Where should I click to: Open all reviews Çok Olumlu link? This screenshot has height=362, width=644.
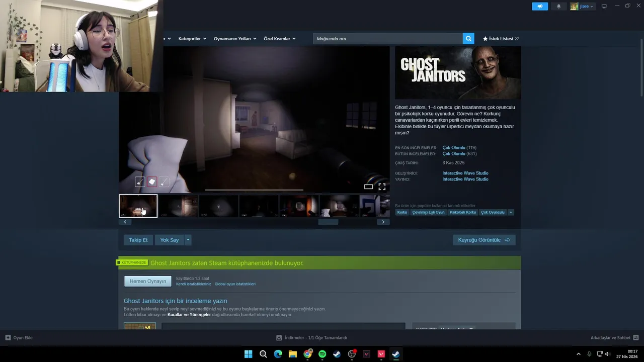454,154
